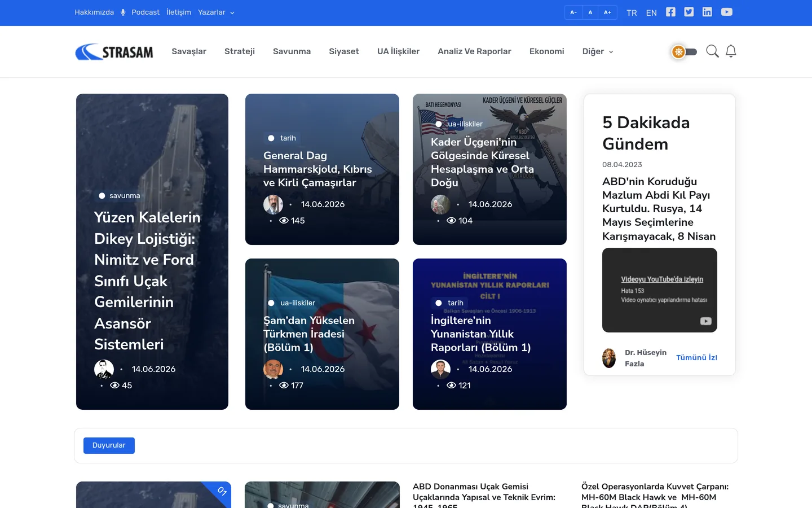This screenshot has height=508, width=812.
Task: Click the YouTube play icon in video box
Action: 705,321
